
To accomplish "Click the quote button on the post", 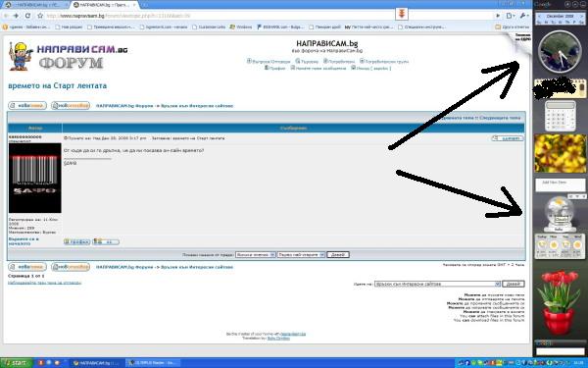I will [x=508, y=138].
